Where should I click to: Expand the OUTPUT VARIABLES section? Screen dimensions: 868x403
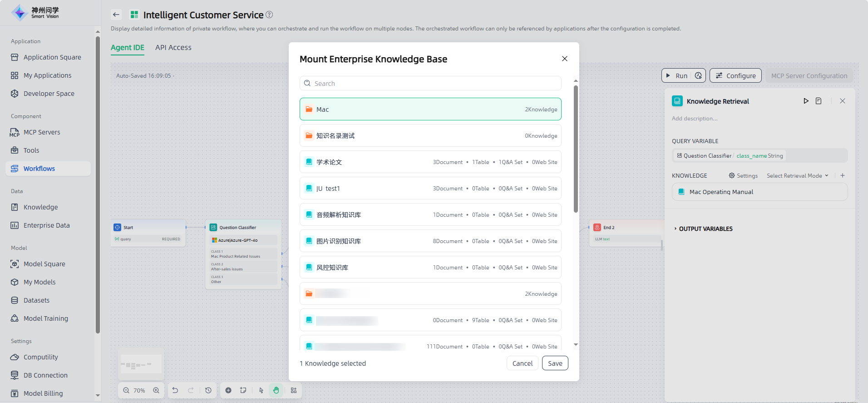point(705,229)
